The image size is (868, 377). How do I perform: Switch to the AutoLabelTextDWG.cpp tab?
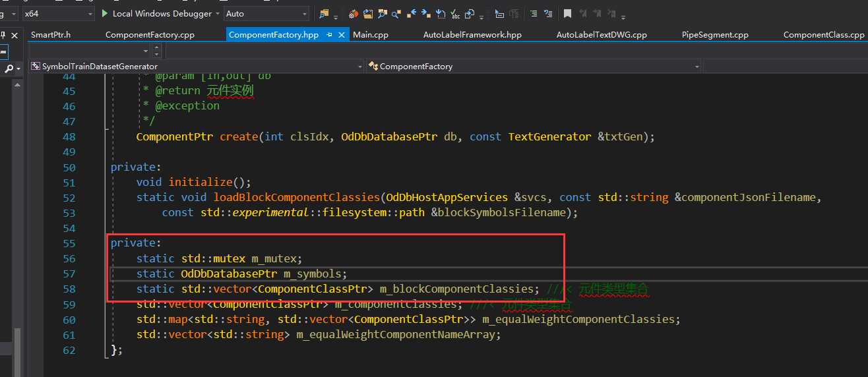(x=602, y=35)
